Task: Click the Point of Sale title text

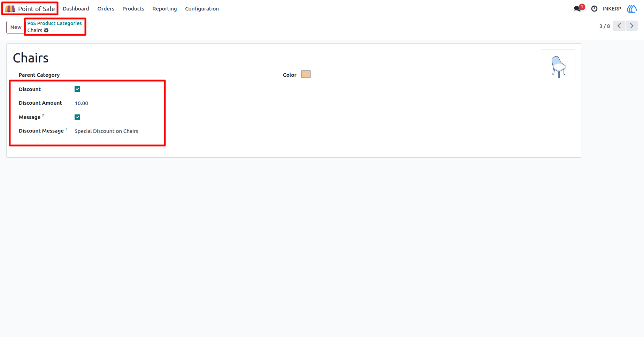Action: point(36,9)
